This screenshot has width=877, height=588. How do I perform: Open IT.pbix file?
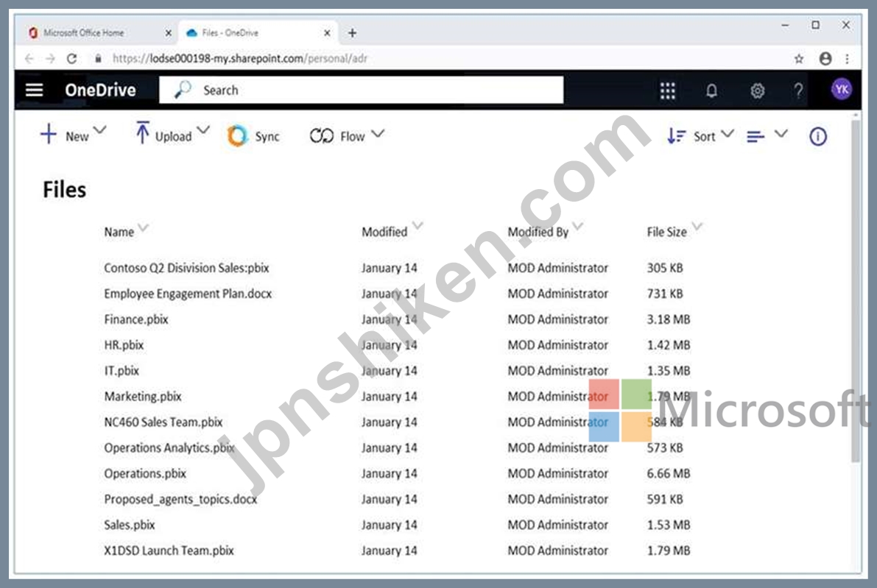click(121, 371)
